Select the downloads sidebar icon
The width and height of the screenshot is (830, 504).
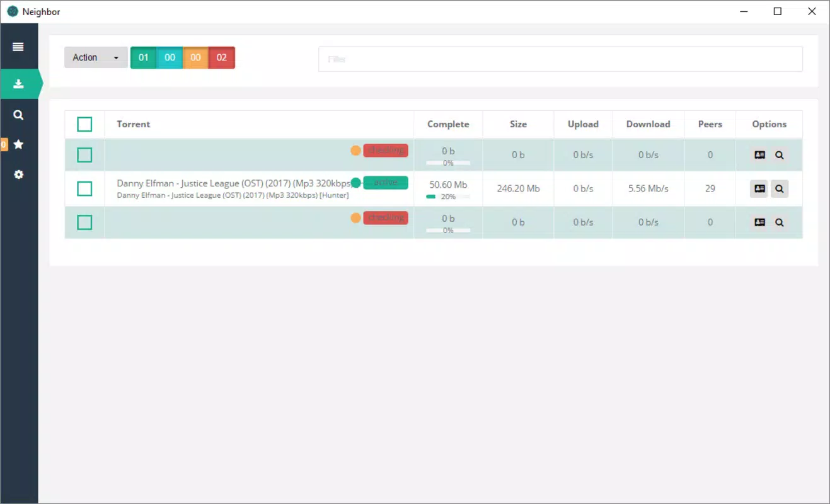click(18, 84)
